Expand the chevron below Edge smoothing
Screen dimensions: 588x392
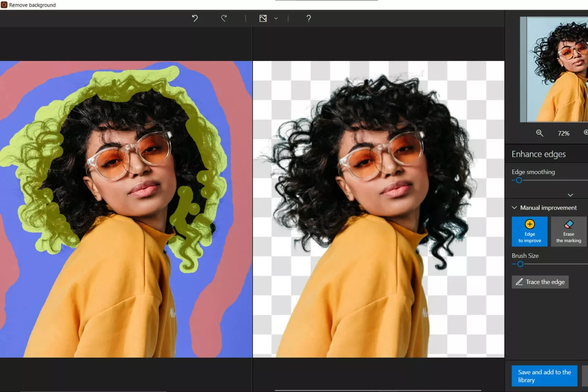tap(570, 195)
